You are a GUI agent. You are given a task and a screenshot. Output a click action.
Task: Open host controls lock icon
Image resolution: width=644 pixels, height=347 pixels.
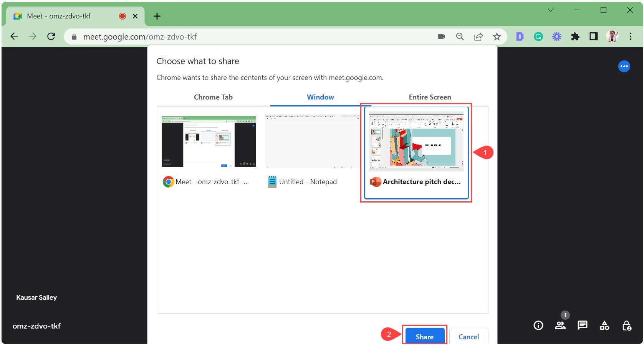coord(627,325)
